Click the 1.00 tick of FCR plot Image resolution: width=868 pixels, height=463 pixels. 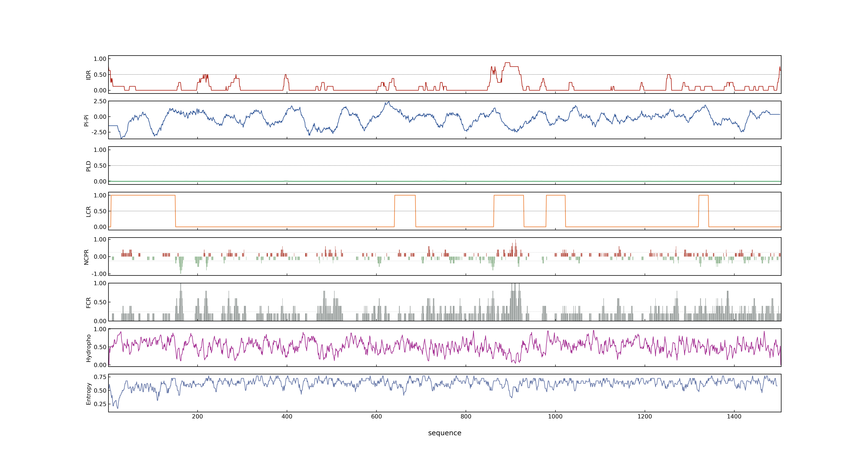click(x=100, y=283)
